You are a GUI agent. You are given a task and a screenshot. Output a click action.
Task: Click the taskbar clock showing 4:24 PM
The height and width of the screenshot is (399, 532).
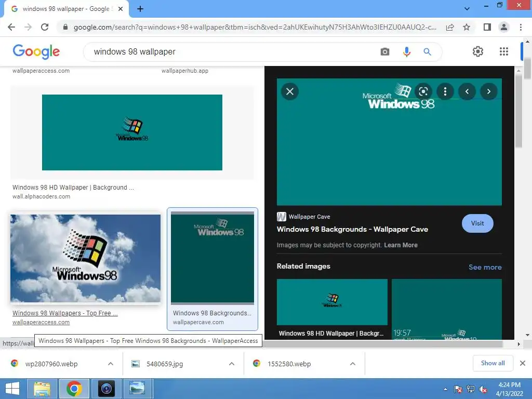[x=509, y=389]
